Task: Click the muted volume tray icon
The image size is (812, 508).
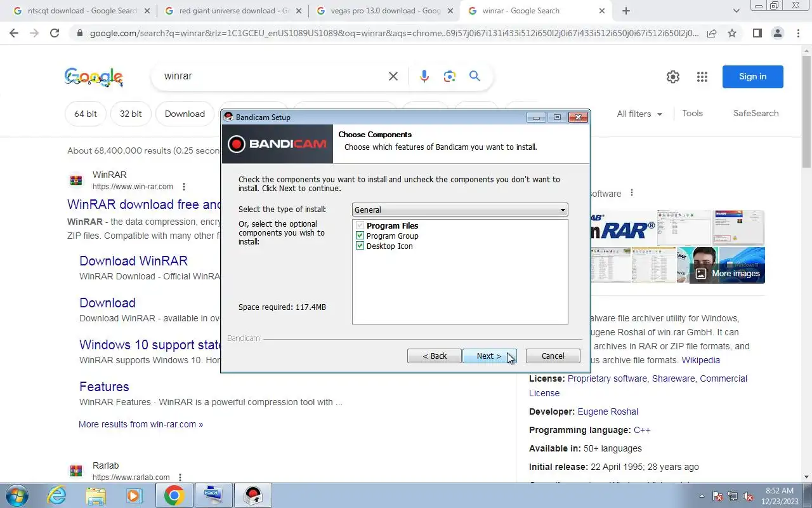Action: point(748,496)
